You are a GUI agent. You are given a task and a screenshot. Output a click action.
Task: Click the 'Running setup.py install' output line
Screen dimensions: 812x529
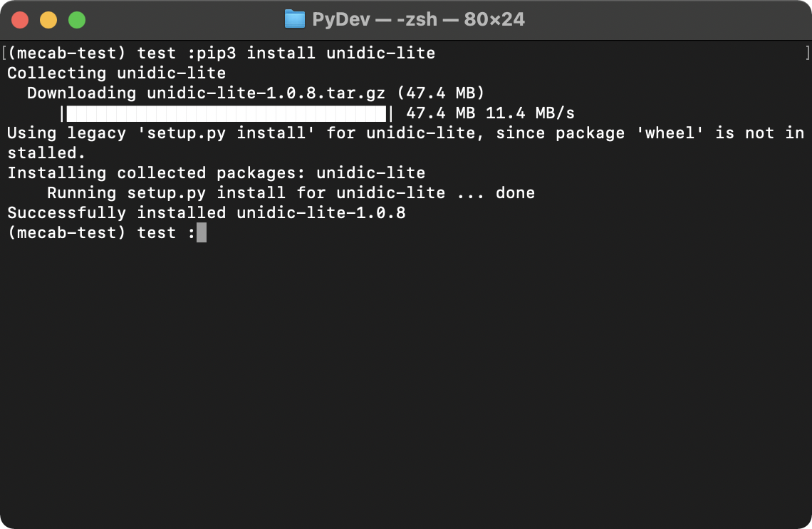coord(291,192)
